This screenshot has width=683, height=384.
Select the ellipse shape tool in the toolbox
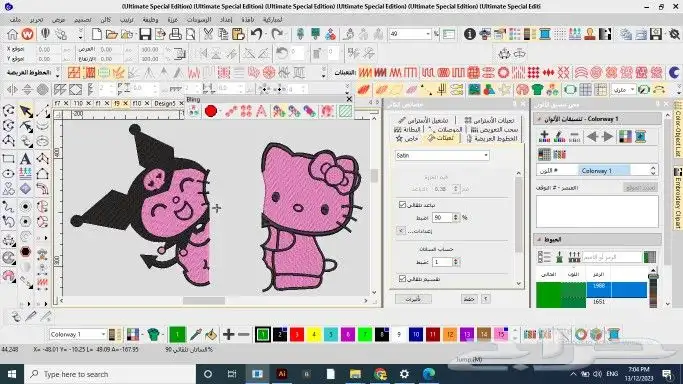coord(8,174)
